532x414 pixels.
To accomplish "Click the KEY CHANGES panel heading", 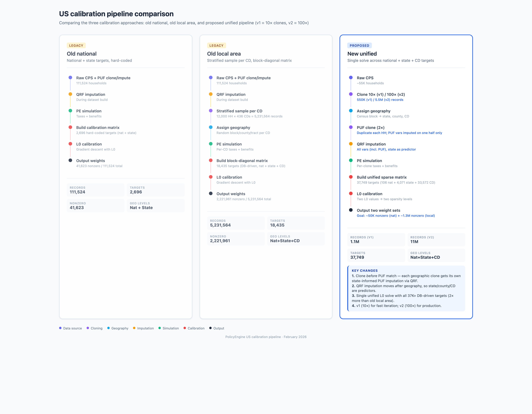I will [364, 270].
